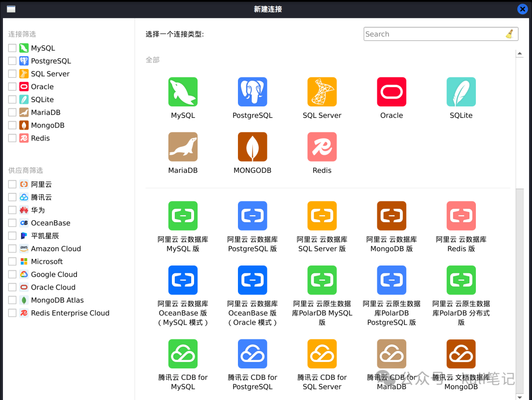Pick 阿里云 云数据库 MongoDB 版 icon
The height and width of the screenshot is (400, 532).
[x=392, y=216]
